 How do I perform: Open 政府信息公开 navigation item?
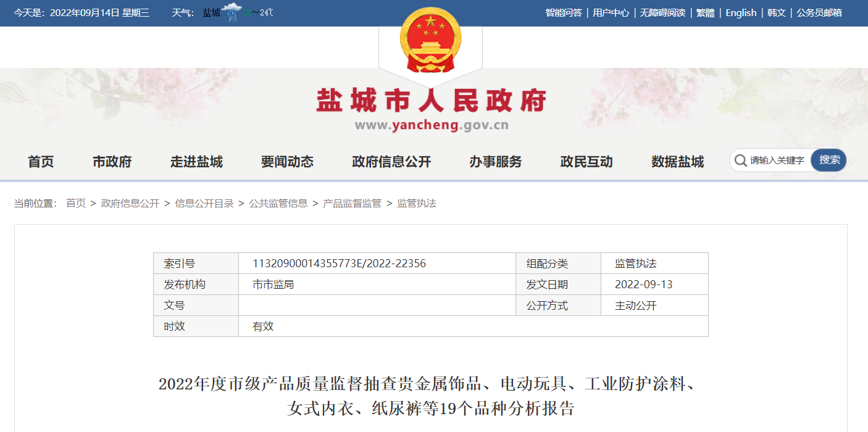pos(391,162)
